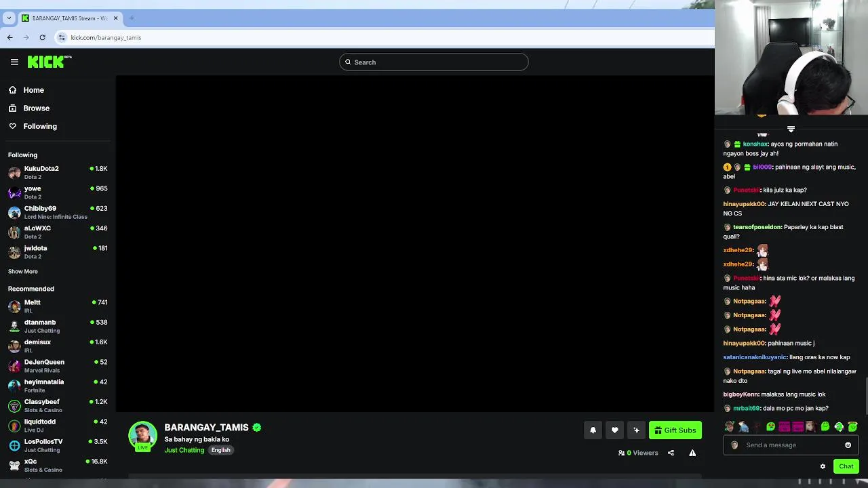
Task: Click the user avatar inside message box
Action: (734, 445)
